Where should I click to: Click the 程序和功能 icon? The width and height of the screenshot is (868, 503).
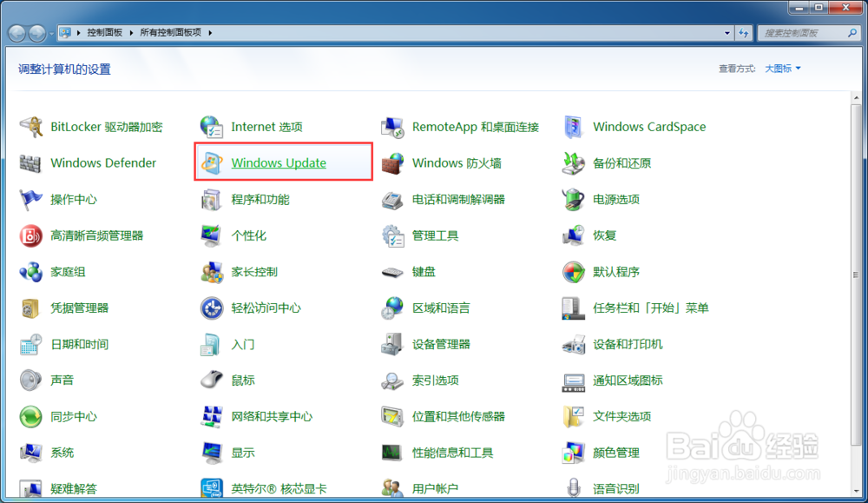pos(212,200)
